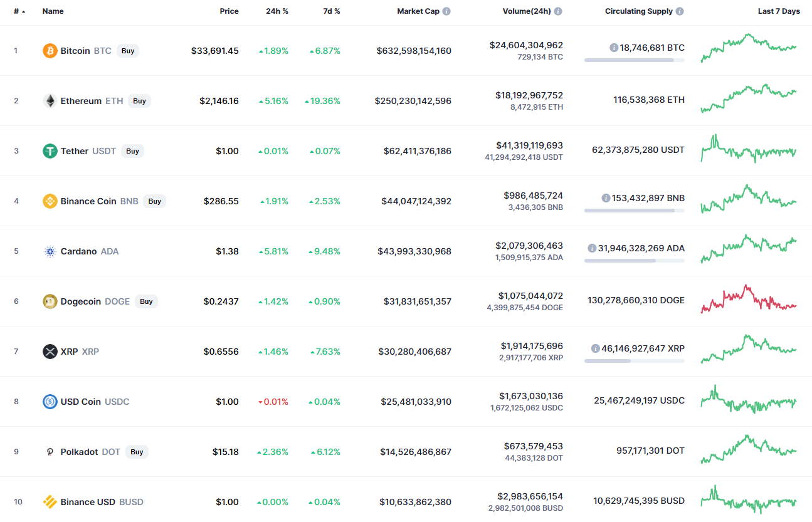Open Polkadot 7-day sparkline chart
Image resolution: width=812 pixels, height=522 pixels.
click(x=749, y=449)
